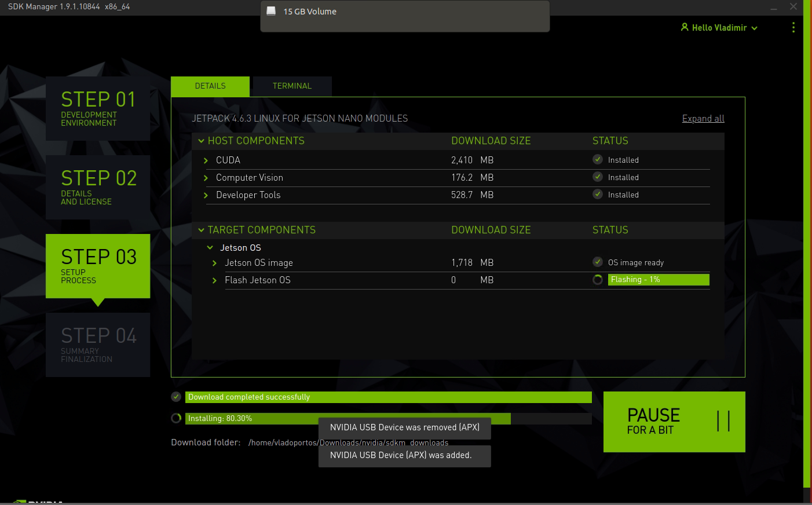Expand the CUDA row
The image size is (812, 505).
tap(206, 160)
